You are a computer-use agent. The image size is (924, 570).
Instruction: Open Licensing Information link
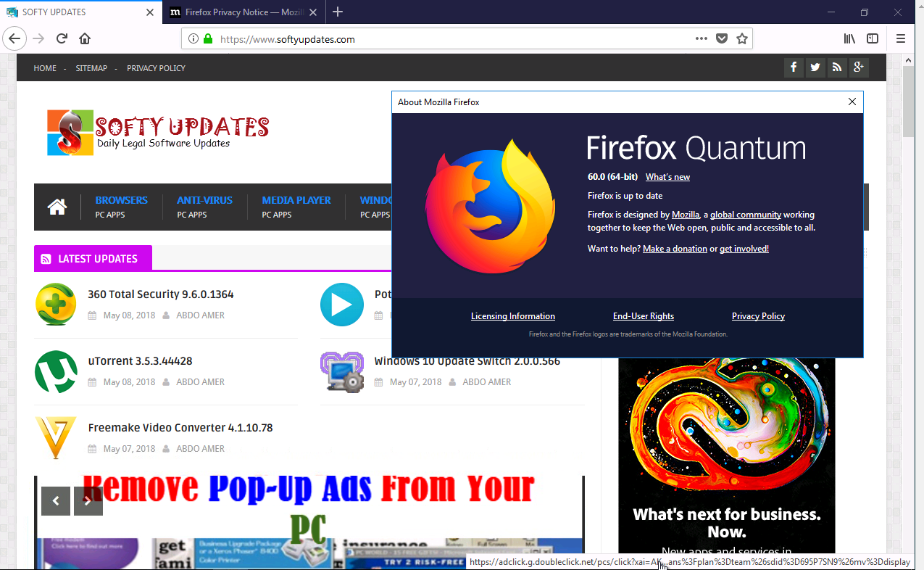pos(513,316)
